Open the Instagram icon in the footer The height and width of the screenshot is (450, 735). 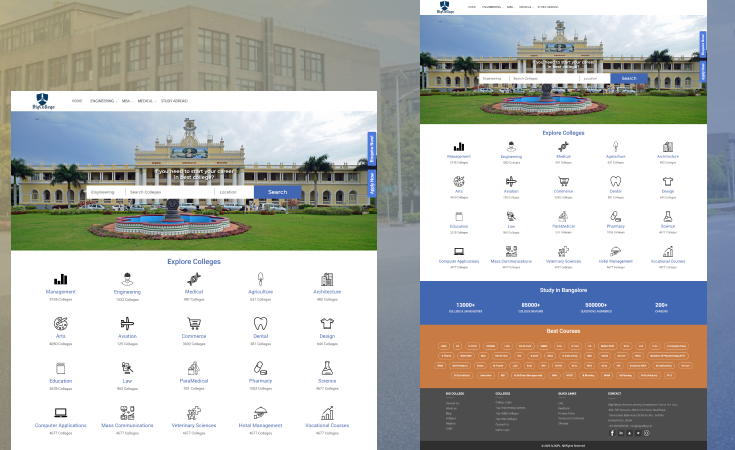click(646, 433)
